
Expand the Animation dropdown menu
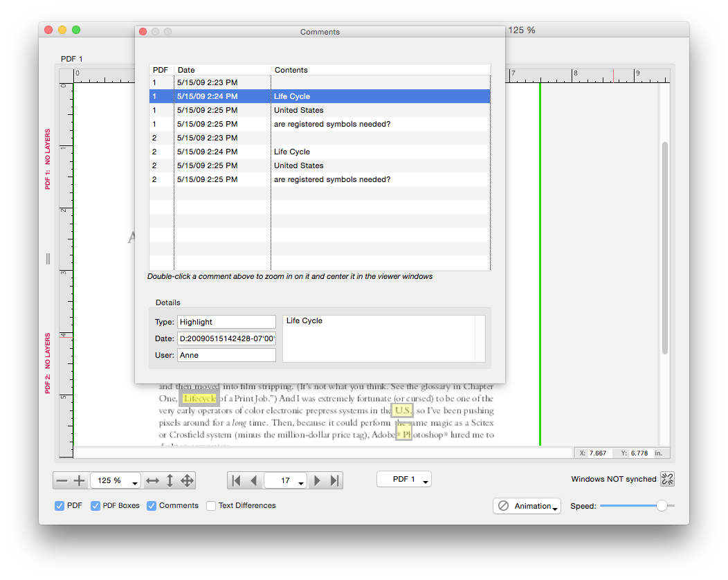click(x=527, y=507)
